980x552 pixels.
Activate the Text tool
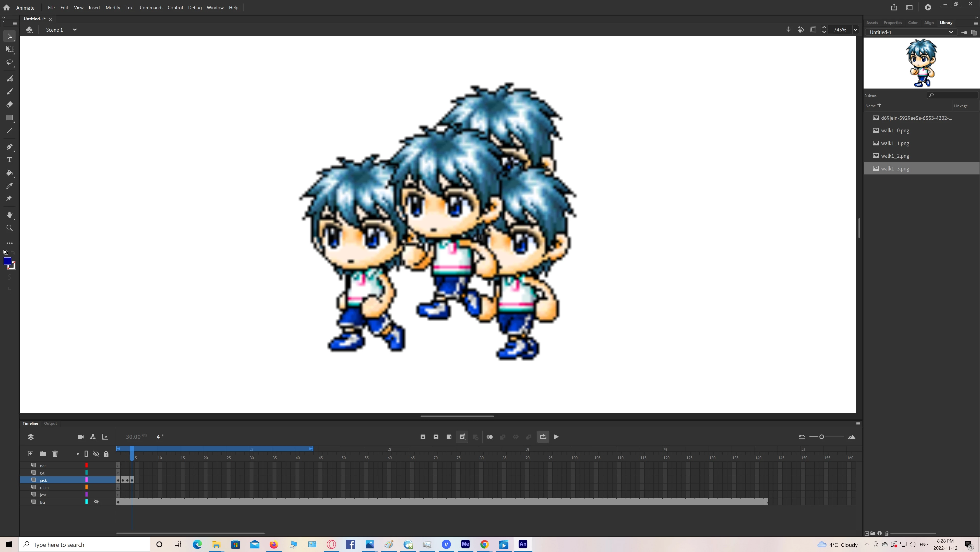click(x=9, y=160)
